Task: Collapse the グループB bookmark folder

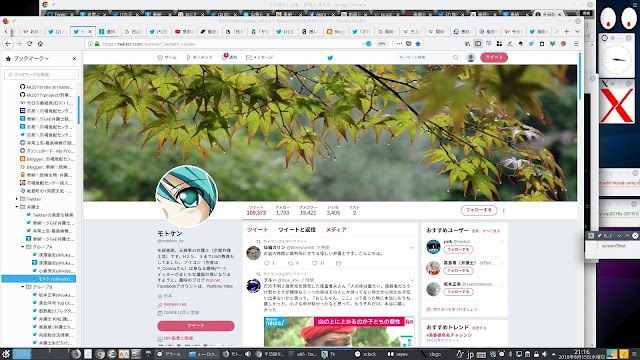Action: pyautogui.click(x=23, y=287)
